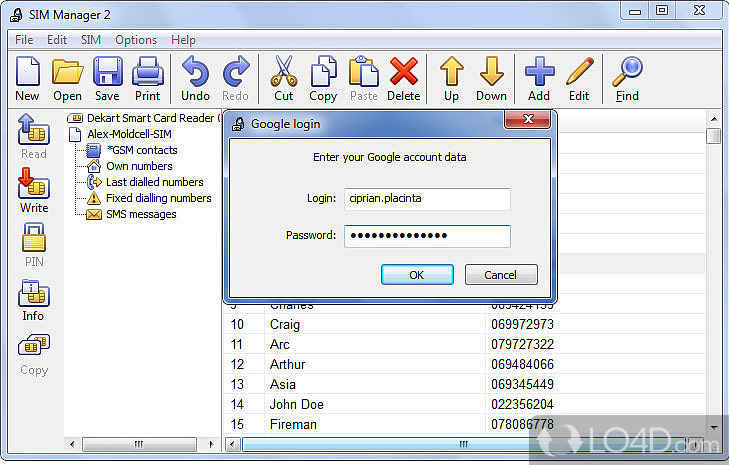This screenshot has width=729, height=465.
Task: Open the SIM menu
Action: point(90,40)
